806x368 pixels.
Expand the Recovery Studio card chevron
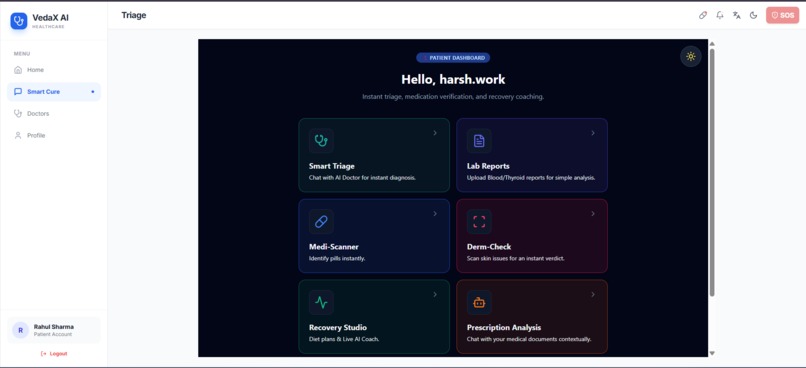tap(435, 295)
